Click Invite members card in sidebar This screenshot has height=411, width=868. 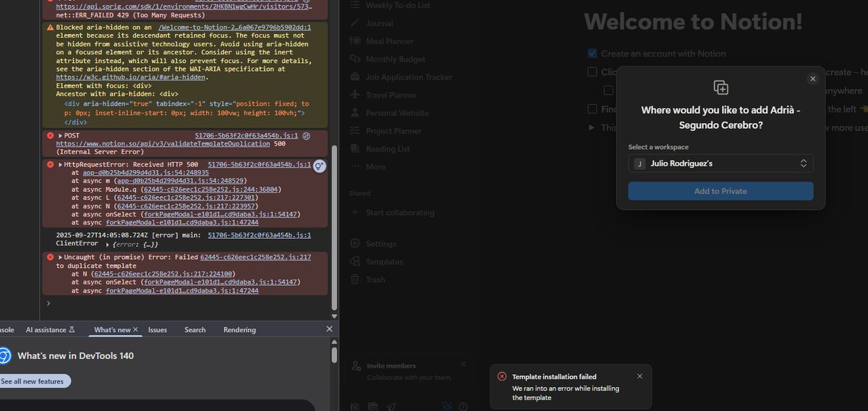point(409,371)
